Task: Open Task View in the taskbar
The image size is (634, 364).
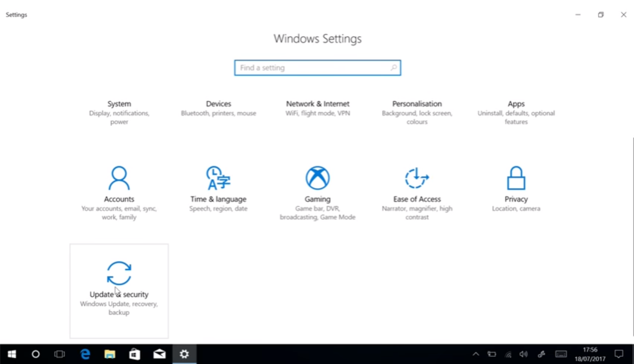Action: click(60, 354)
